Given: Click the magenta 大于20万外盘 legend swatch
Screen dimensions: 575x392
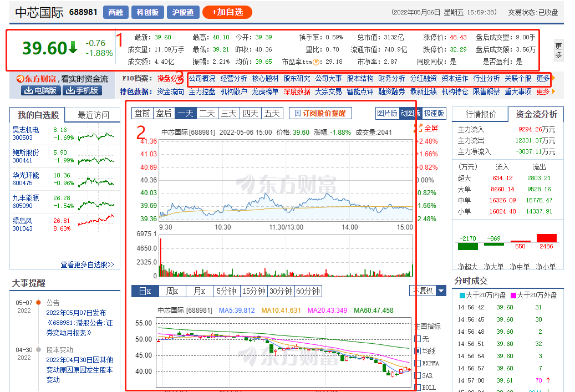Looking at the screenshot, I should coord(513,295).
